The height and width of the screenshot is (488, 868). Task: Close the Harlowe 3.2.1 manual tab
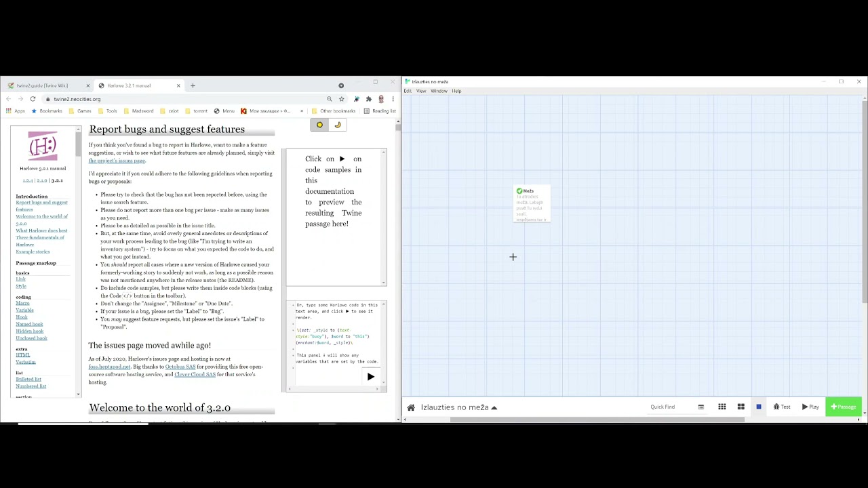(x=178, y=85)
